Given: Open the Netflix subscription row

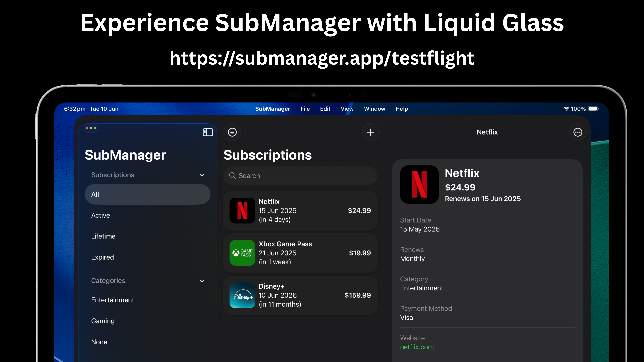Looking at the screenshot, I should coord(300,211).
